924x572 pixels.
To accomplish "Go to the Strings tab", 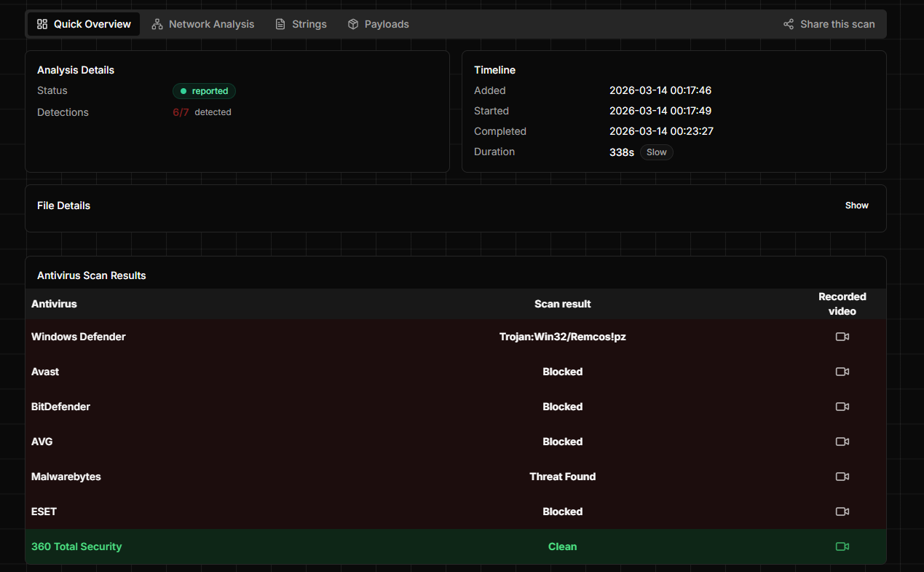I will pyautogui.click(x=301, y=24).
